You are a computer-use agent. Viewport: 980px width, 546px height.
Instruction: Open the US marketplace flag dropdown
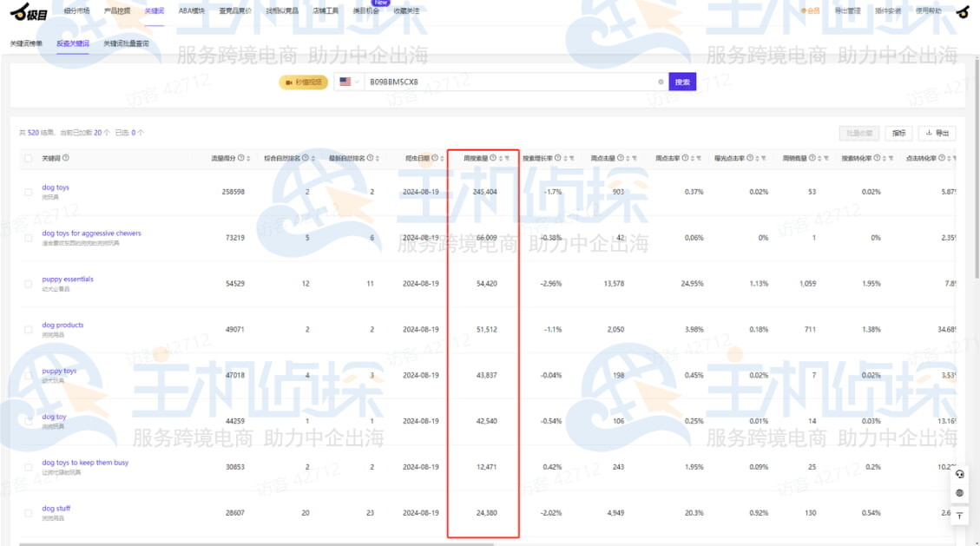[x=350, y=82]
